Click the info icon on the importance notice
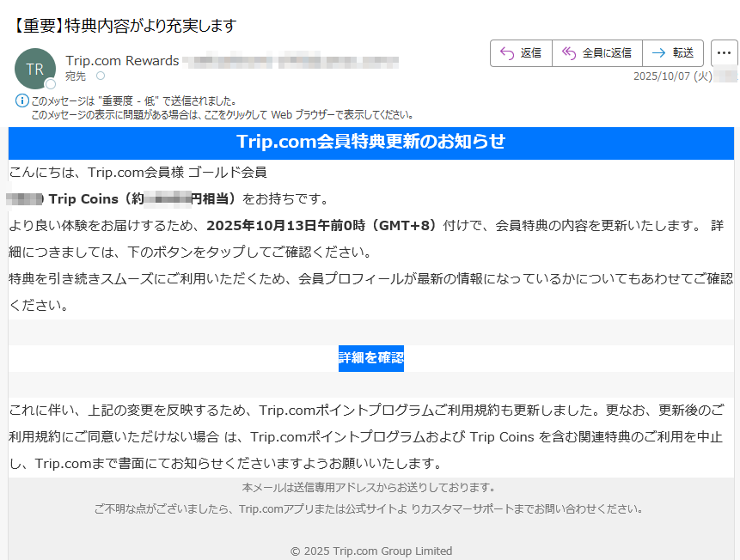This screenshot has width=740, height=560. point(22,99)
